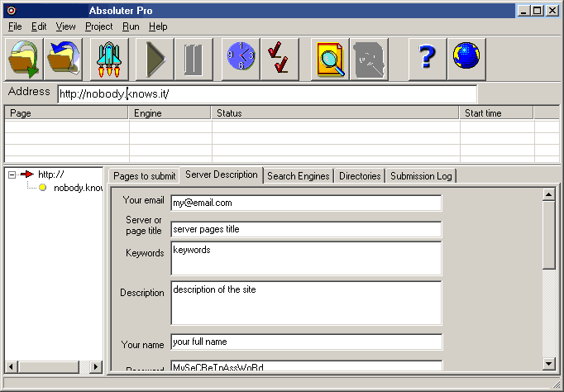Image resolution: width=564 pixels, height=392 pixels.
Task: Maximize the Absoluter Pro window
Action: (537, 11)
